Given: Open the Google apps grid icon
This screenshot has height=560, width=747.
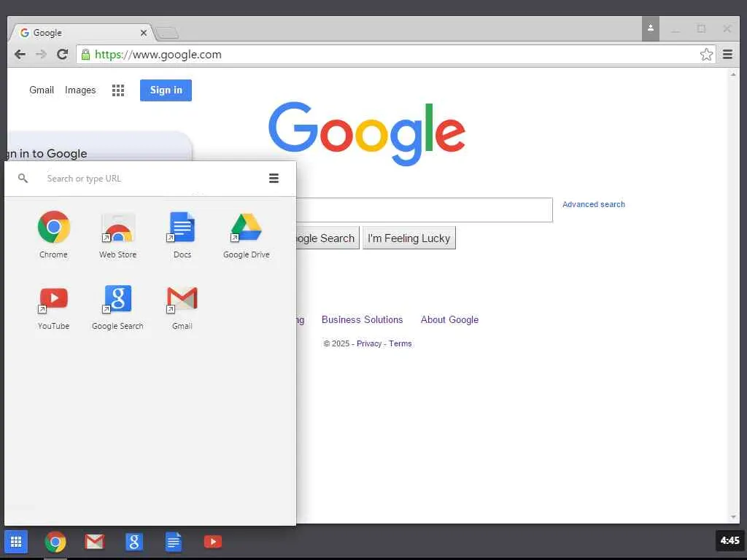Looking at the screenshot, I should (x=117, y=90).
